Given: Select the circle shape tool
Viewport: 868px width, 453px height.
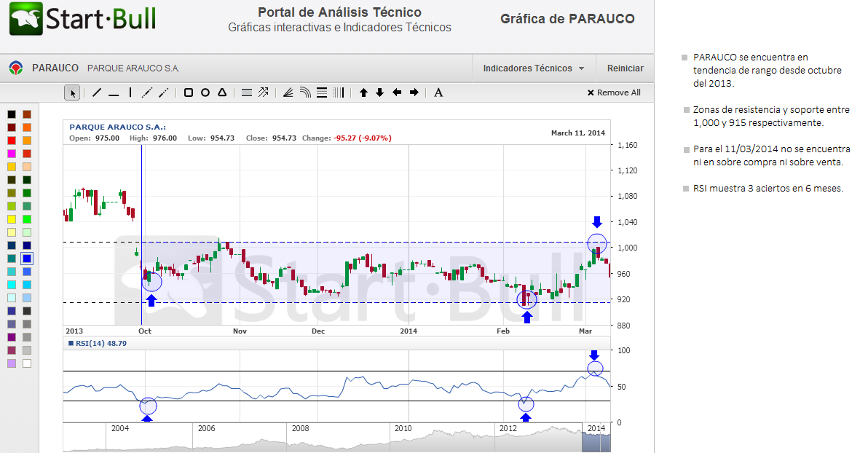Looking at the screenshot, I should point(205,92).
